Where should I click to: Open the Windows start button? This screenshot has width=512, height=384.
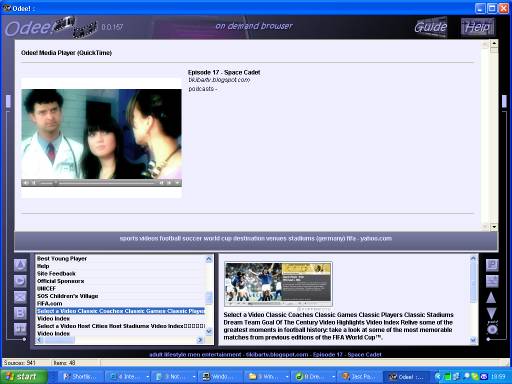[24, 377]
